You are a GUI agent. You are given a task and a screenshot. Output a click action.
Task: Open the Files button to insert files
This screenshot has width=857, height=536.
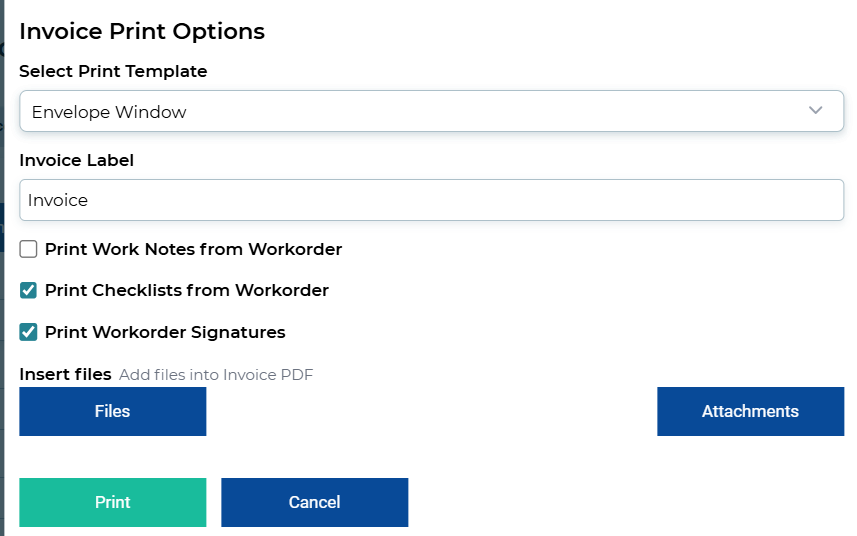tap(112, 411)
